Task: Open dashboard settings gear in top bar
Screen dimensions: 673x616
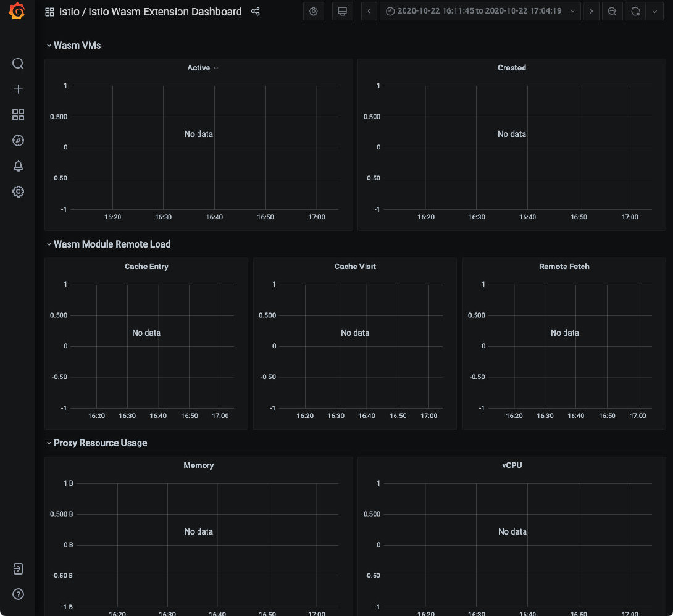Action: [x=314, y=11]
